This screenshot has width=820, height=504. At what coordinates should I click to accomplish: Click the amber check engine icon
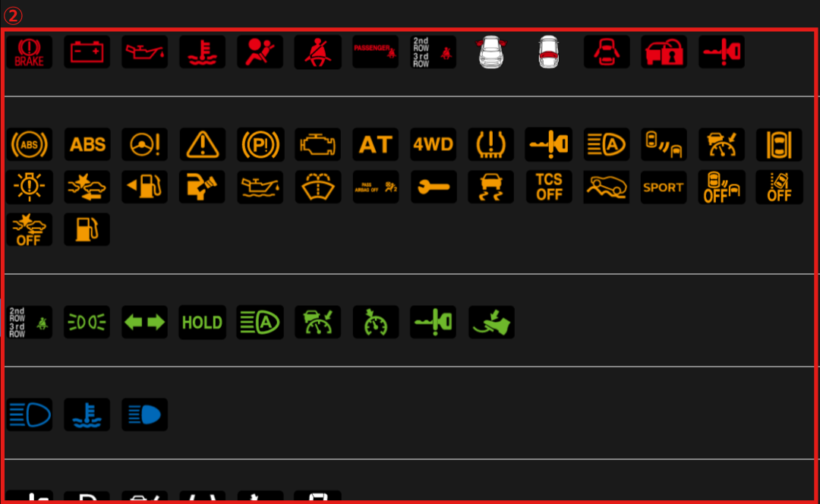point(318,144)
